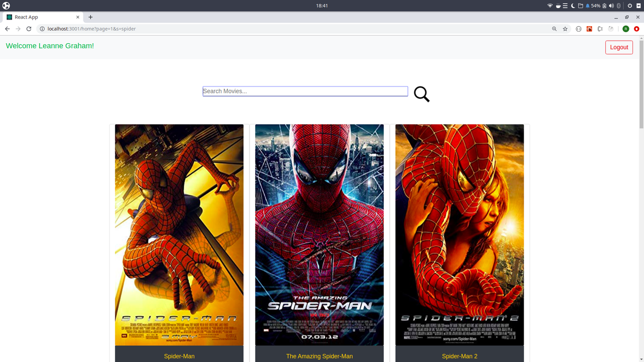Open a new browser tab
Image resolution: width=644 pixels, height=362 pixels.
pos(91,17)
